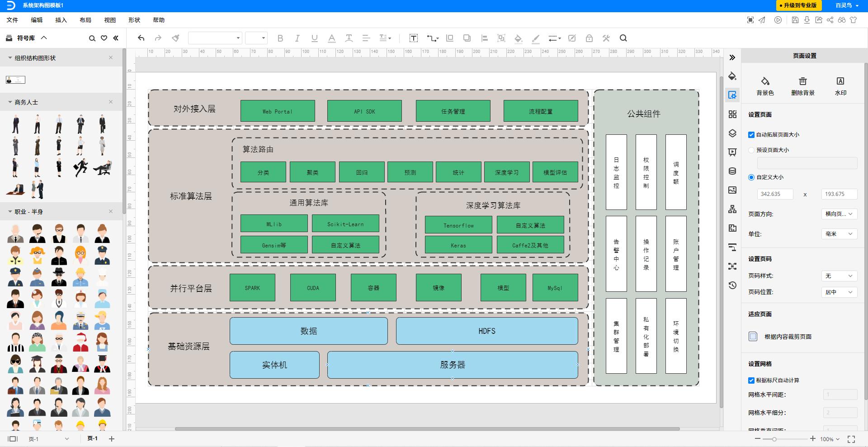This screenshot has width=868, height=447.
Task: Enable auto-calculate grid by ruler checkbox
Action: coord(751,380)
